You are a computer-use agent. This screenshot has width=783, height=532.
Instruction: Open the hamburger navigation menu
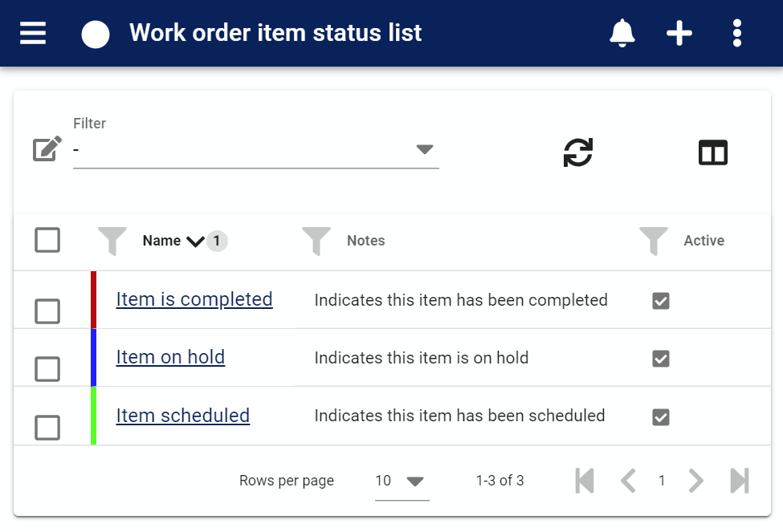pos(33,33)
